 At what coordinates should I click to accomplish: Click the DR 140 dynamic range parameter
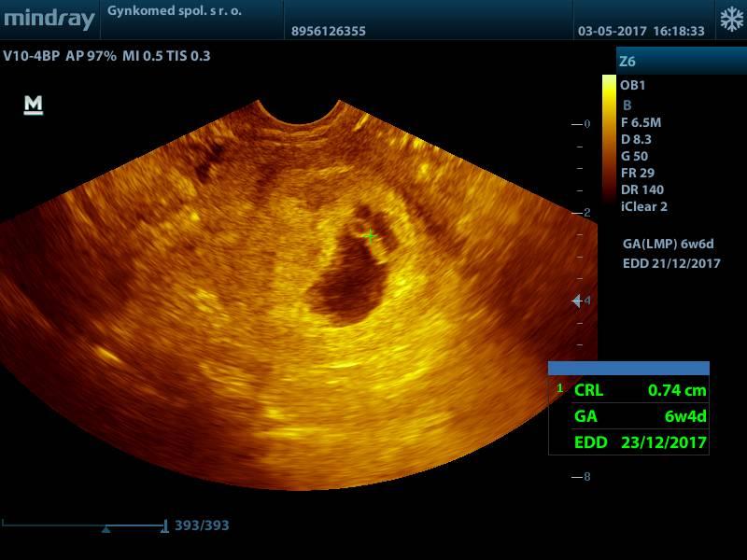point(641,190)
